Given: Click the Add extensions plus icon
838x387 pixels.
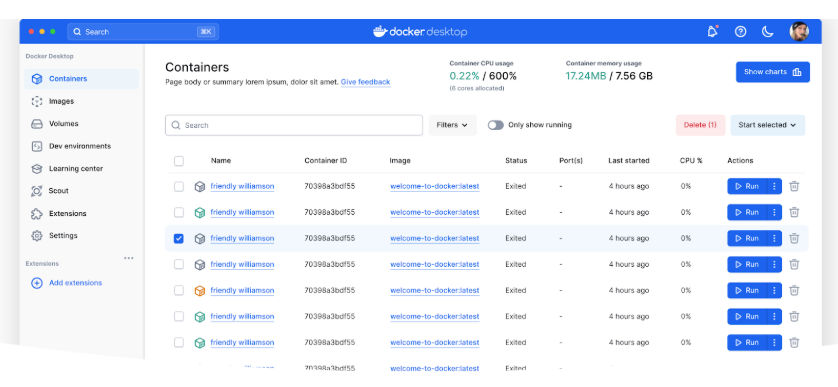Looking at the screenshot, I should 37,283.
